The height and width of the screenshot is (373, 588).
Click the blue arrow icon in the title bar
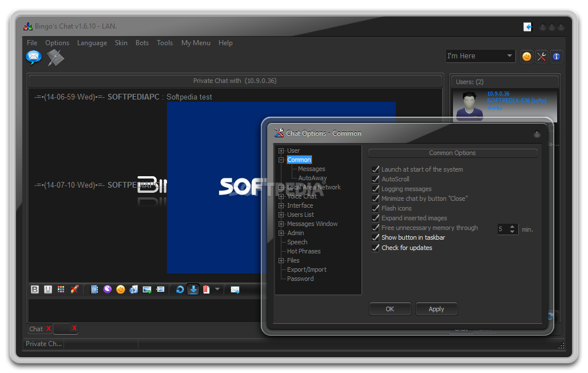click(x=527, y=27)
